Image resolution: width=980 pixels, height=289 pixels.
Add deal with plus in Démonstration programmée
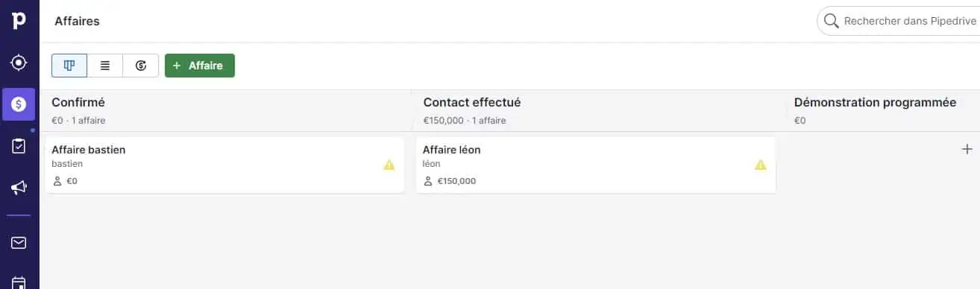(x=968, y=149)
